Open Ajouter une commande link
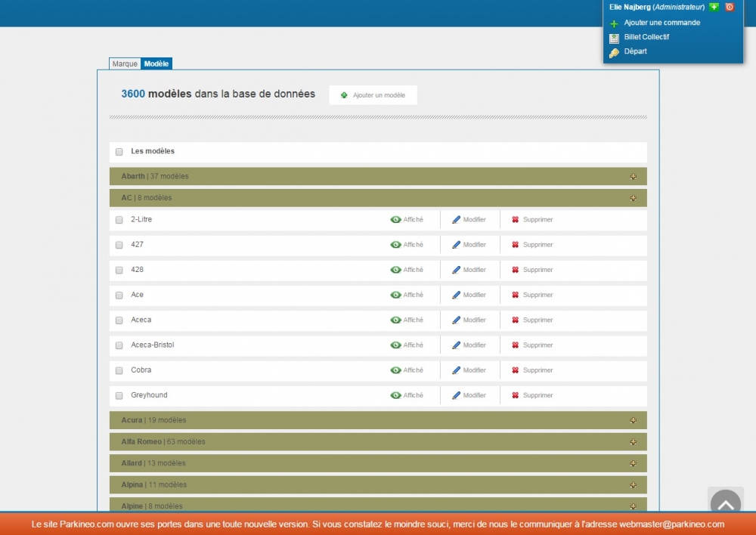This screenshot has height=535, width=756. [x=661, y=23]
